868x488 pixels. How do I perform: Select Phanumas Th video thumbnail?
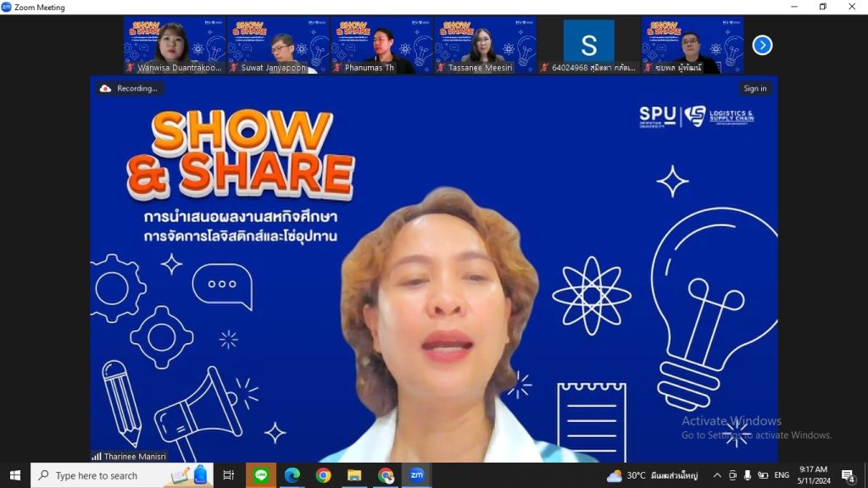tap(382, 46)
